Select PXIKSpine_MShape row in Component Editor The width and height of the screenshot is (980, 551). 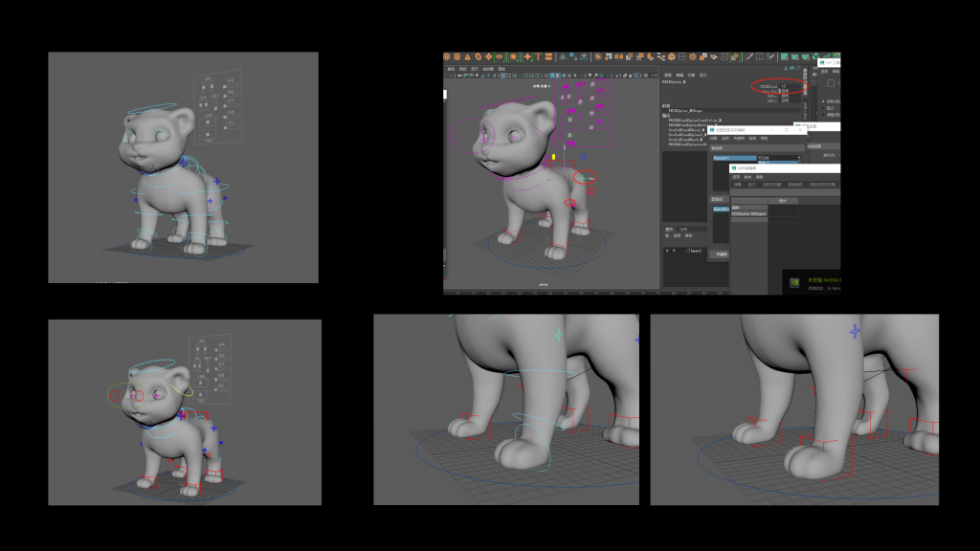pos(749,213)
